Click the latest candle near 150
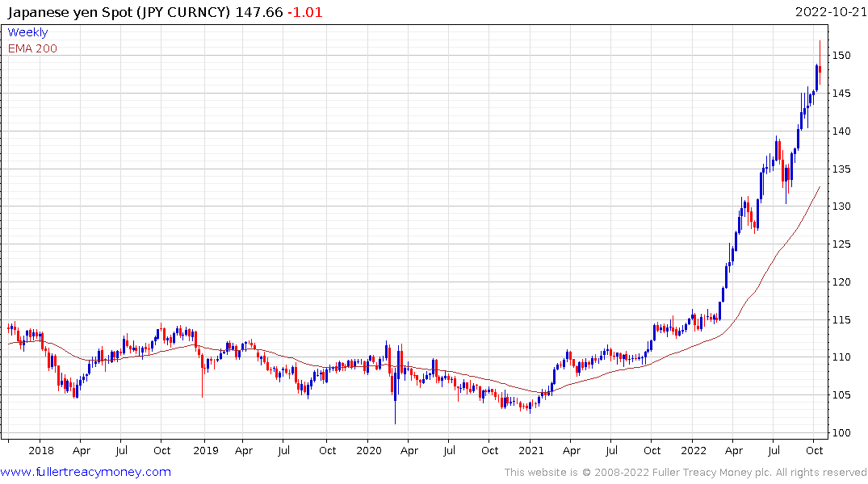The height and width of the screenshot is (484, 868). point(820,71)
